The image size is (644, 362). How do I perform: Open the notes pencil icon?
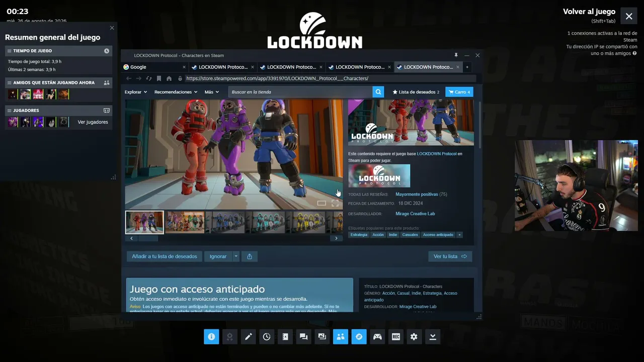click(x=248, y=337)
